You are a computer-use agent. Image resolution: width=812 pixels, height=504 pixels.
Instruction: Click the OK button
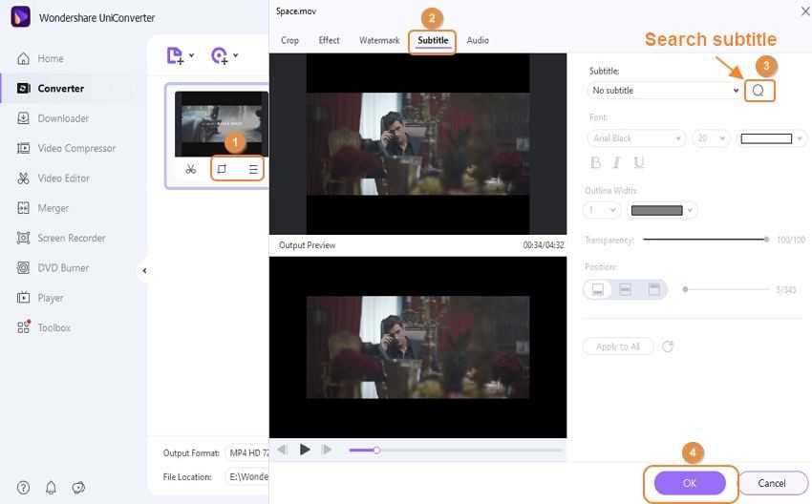690,484
